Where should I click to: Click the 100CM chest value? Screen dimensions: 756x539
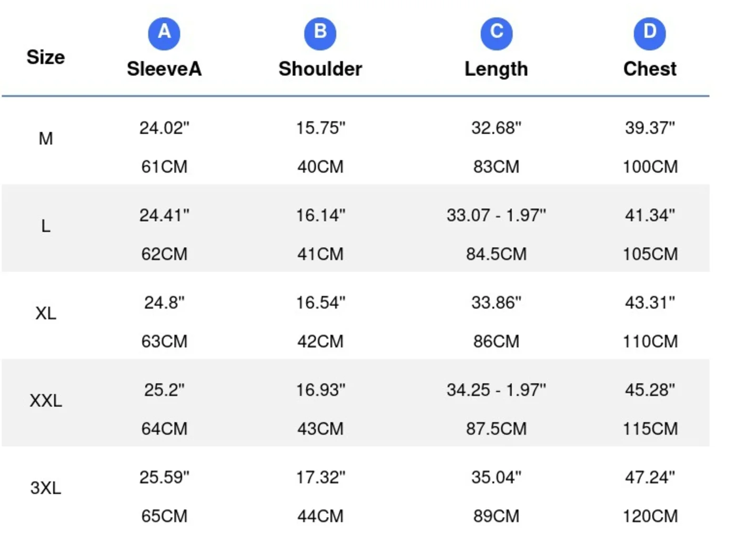(x=650, y=167)
